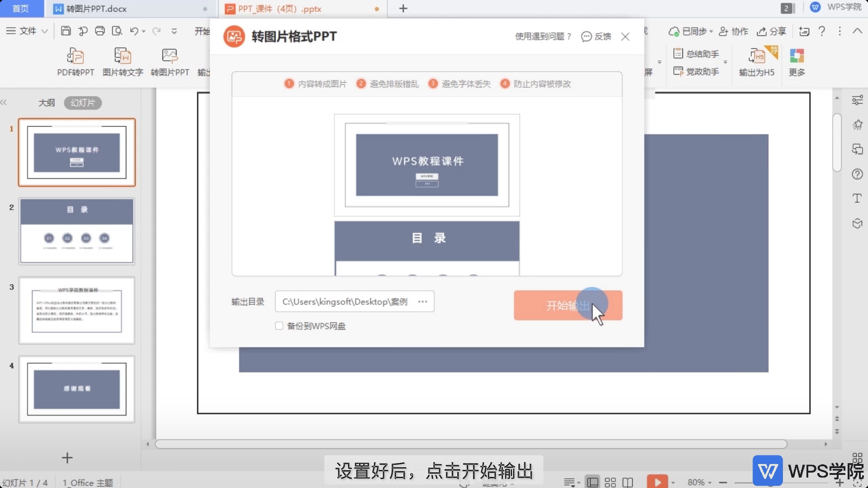The image size is (868, 488).
Task: Click the save icon in toolbar
Action: 66,31
